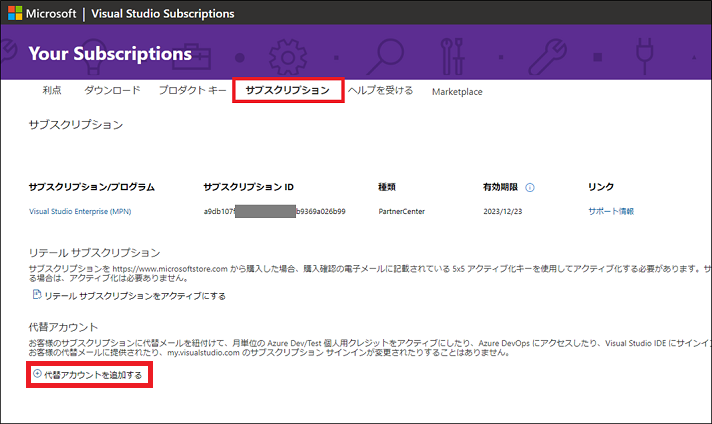Go to the Marketplace tab
Viewport: 712px width, 424px height.
tap(457, 92)
